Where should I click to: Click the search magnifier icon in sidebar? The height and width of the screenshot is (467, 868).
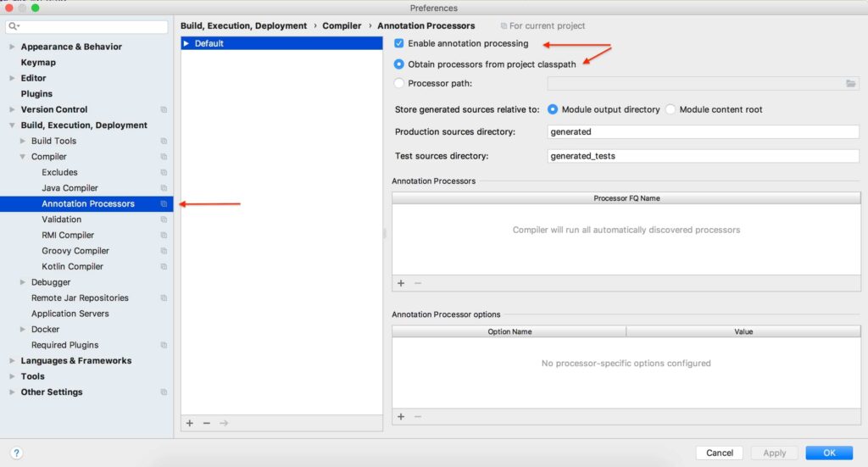14,26
